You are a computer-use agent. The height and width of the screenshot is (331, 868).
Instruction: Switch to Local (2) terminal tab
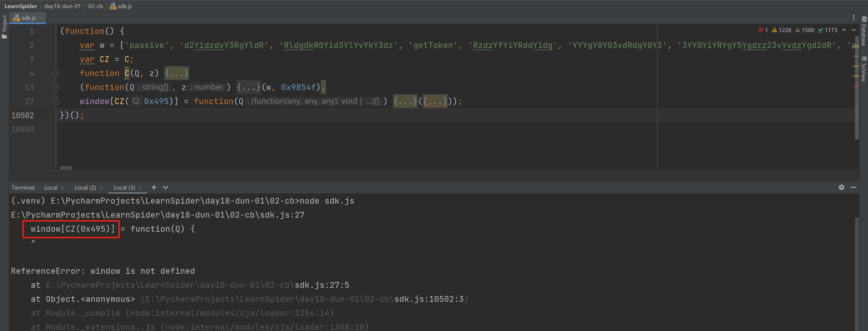click(x=85, y=188)
